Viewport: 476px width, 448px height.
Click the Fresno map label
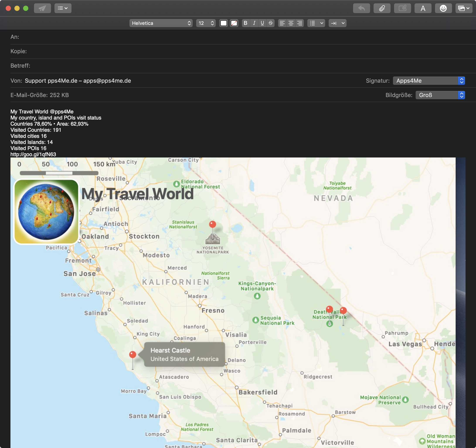pyautogui.click(x=213, y=311)
